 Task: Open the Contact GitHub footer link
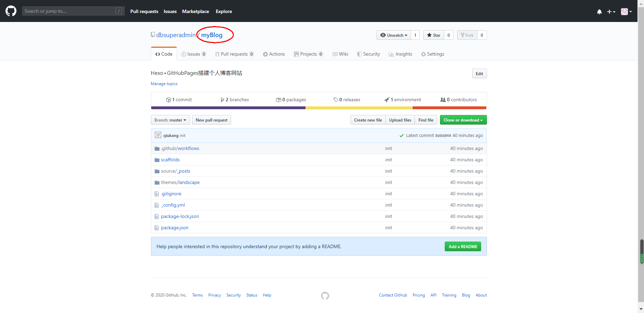click(x=393, y=295)
